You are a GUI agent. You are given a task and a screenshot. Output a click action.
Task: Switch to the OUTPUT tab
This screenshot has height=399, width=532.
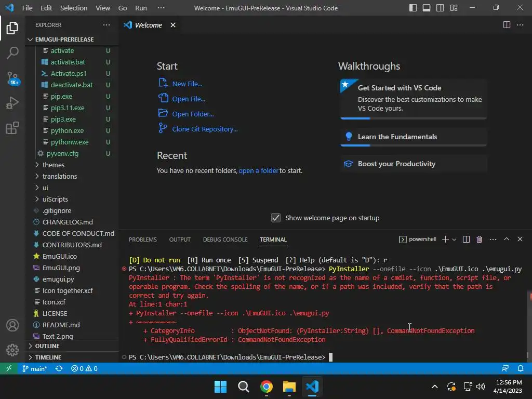180,240
